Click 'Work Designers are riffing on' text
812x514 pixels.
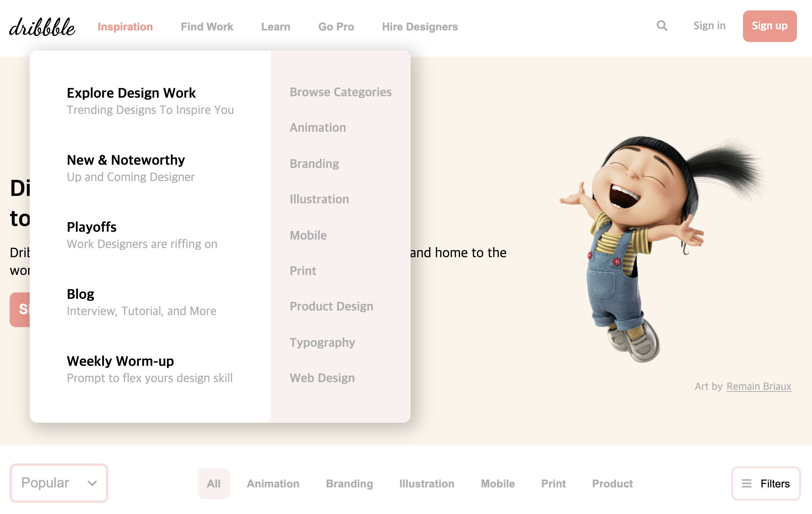pyautogui.click(x=142, y=244)
